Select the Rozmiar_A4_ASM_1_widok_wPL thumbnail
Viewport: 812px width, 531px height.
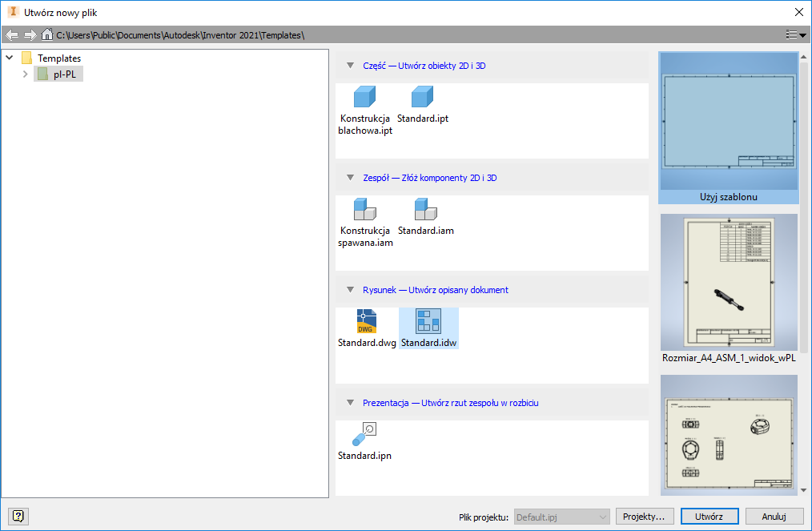click(729, 283)
